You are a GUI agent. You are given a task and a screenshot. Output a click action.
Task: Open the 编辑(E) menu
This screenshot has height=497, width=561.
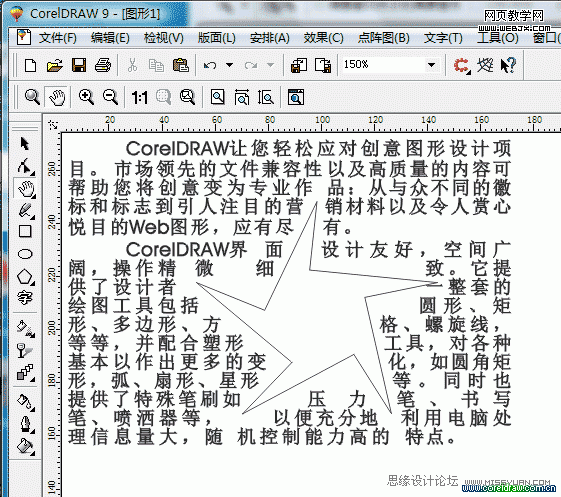[110, 38]
